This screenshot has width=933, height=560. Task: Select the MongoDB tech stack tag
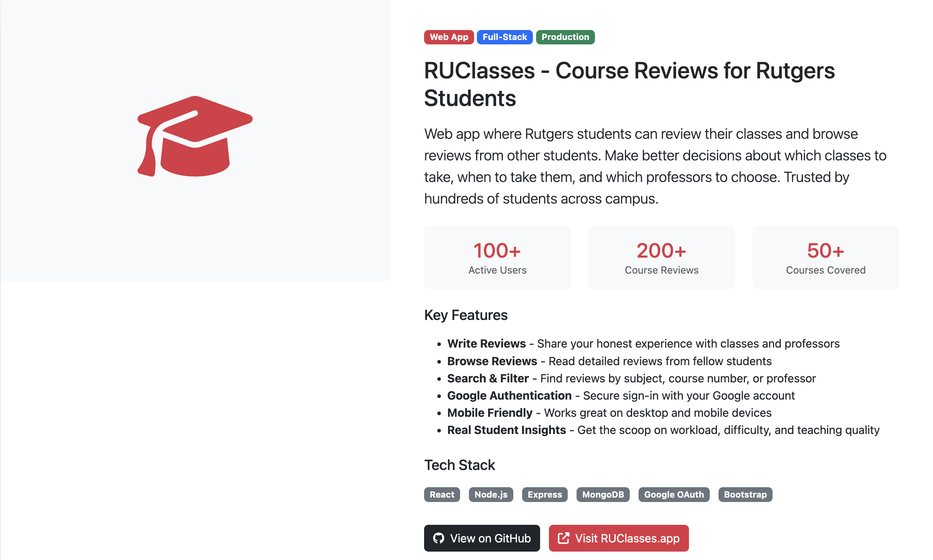coord(603,494)
